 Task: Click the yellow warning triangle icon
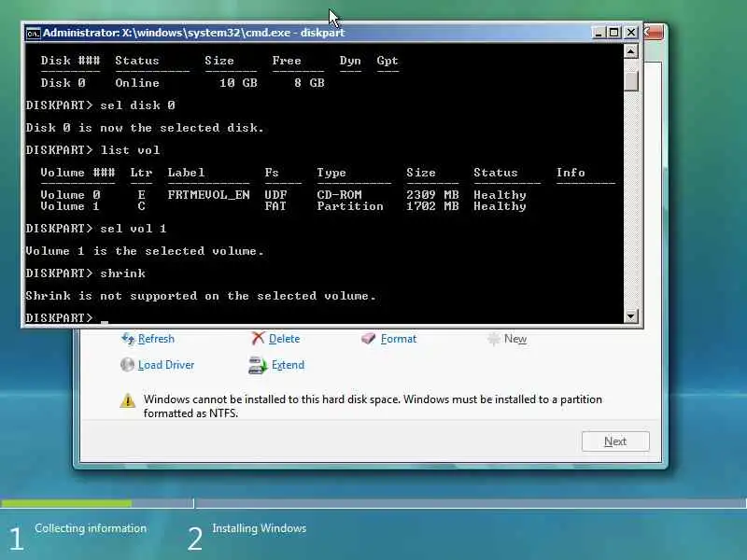(x=127, y=400)
